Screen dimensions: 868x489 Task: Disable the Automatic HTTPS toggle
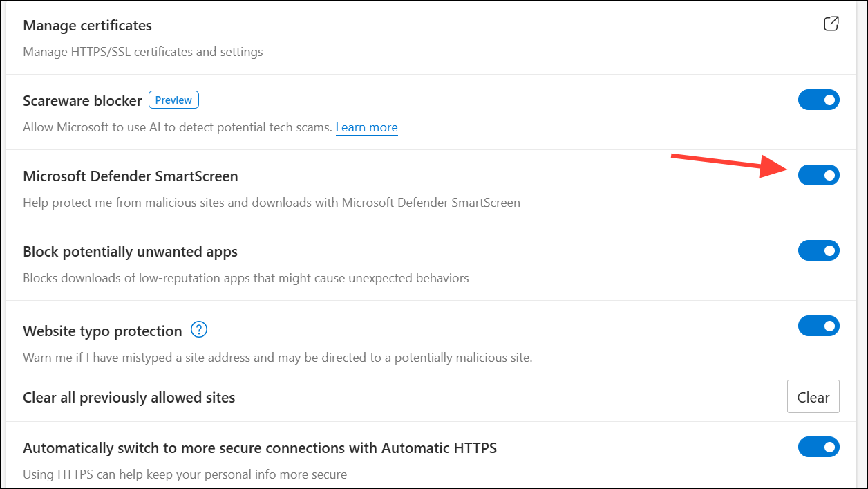(x=818, y=447)
